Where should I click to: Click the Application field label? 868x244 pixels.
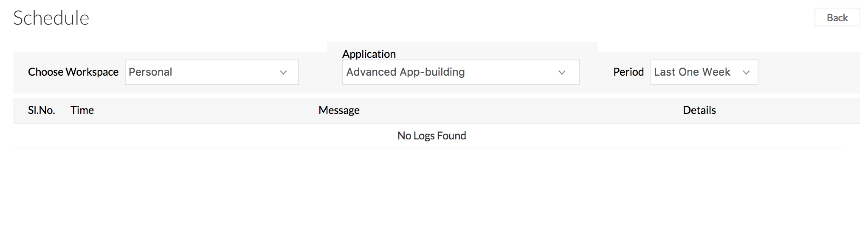369,54
